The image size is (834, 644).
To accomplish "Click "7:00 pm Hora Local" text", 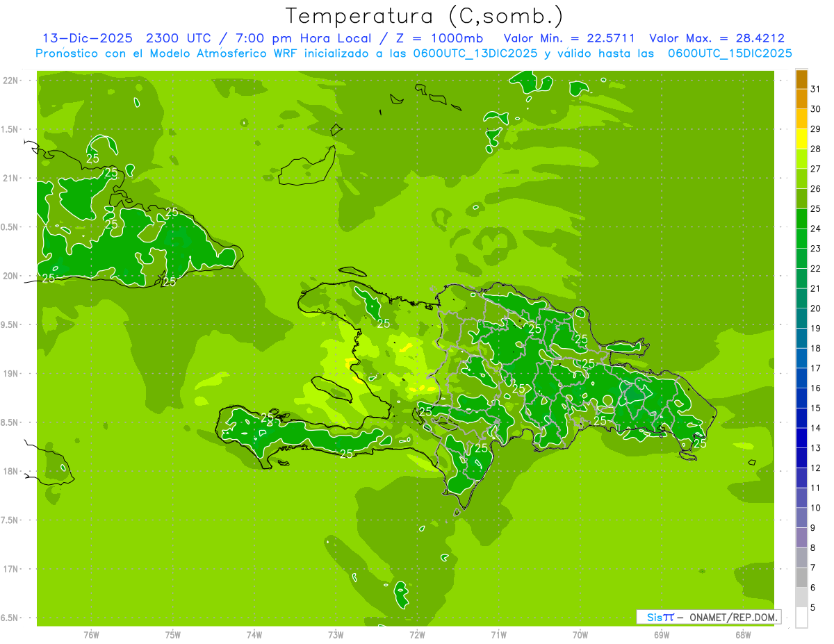I will point(304,38).
